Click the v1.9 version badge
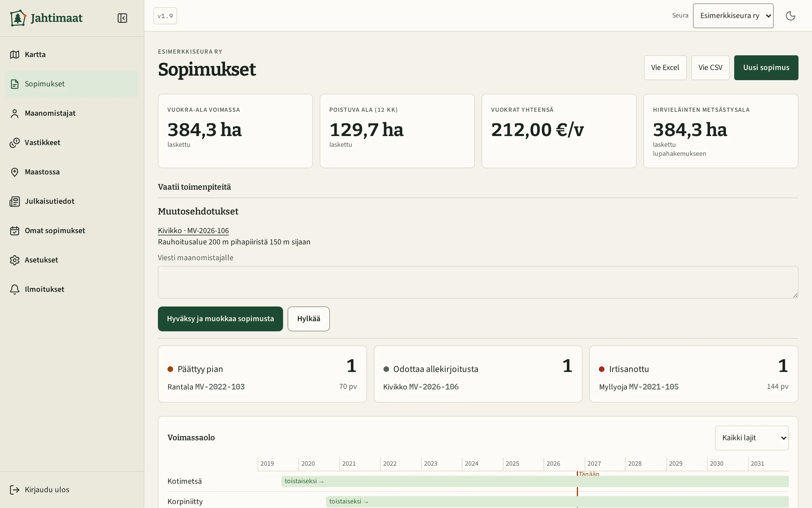Image resolution: width=812 pixels, height=508 pixels. pos(165,16)
